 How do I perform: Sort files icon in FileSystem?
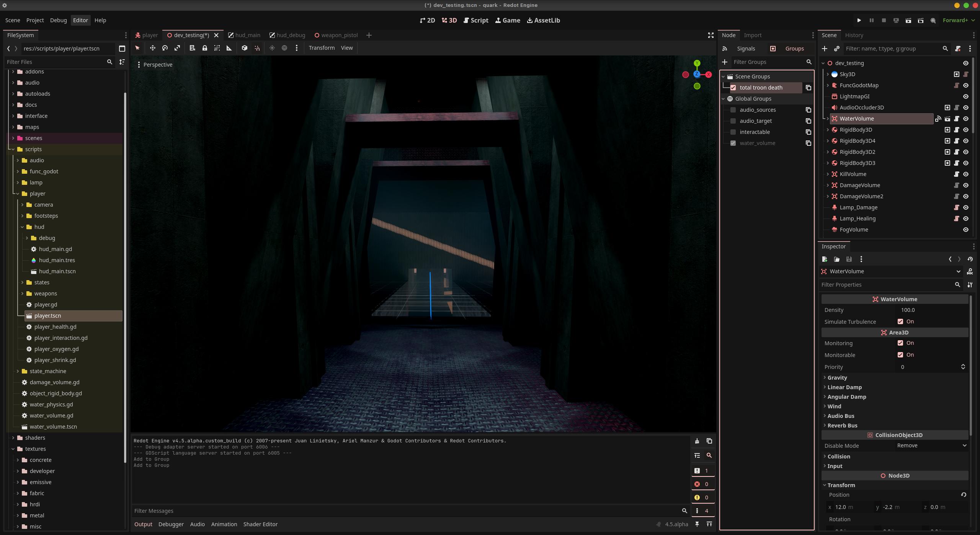122,62
